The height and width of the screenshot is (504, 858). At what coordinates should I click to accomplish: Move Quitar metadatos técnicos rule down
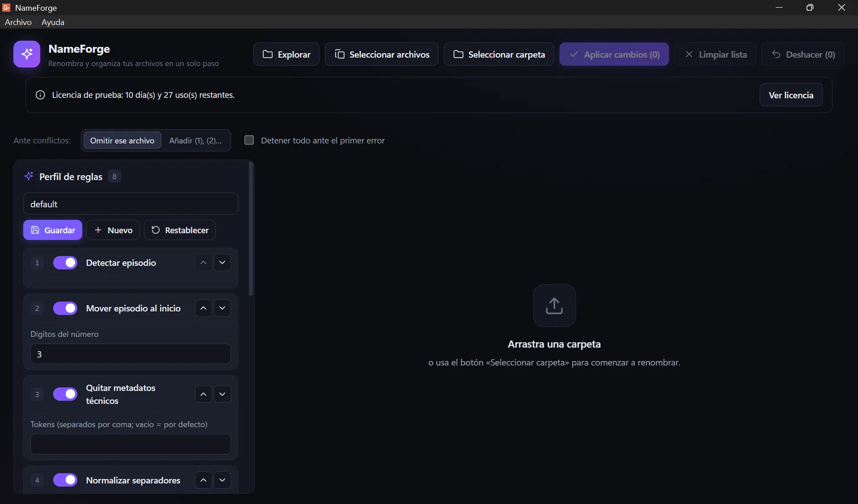tap(222, 394)
